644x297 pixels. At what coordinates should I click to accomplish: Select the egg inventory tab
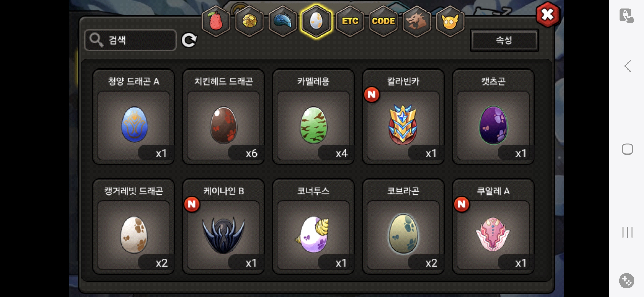[316, 21]
